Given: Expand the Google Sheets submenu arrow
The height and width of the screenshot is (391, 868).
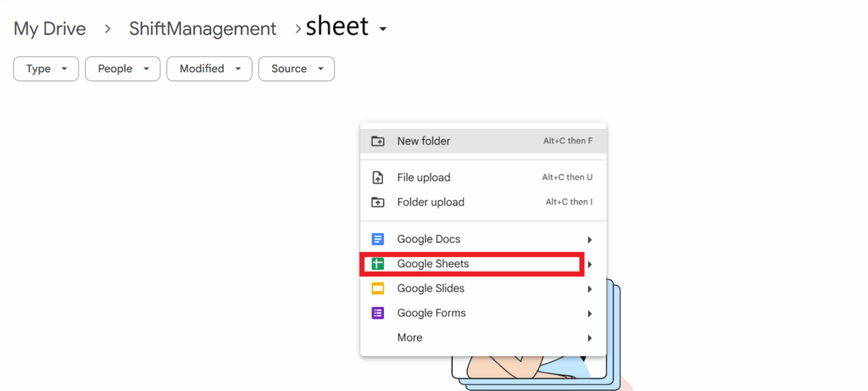Looking at the screenshot, I should pyautogui.click(x=590, y=264).
